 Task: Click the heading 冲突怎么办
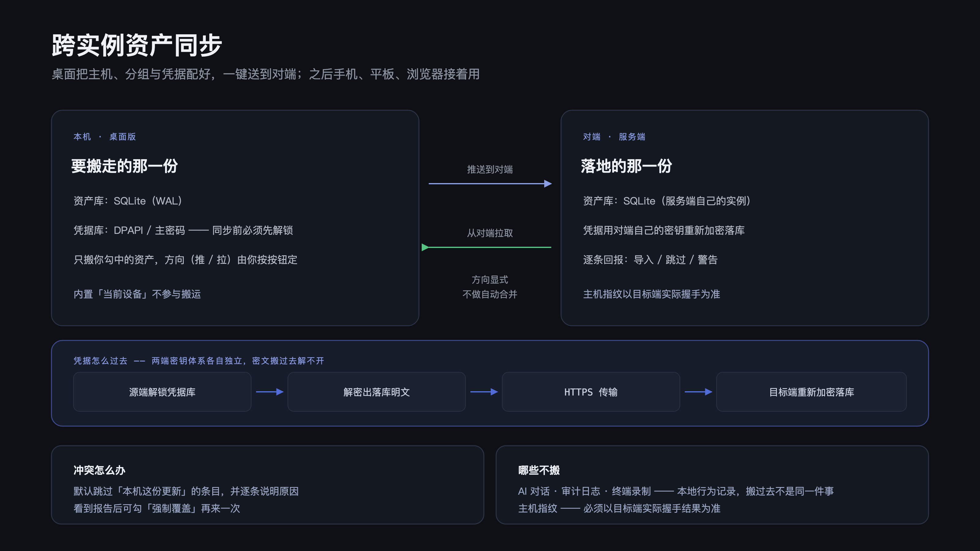click(x=99, y=470)
